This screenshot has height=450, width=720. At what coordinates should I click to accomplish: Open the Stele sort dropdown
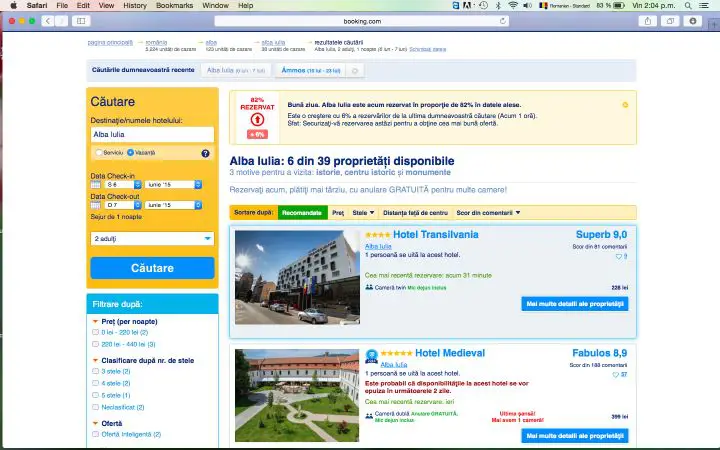363,213
